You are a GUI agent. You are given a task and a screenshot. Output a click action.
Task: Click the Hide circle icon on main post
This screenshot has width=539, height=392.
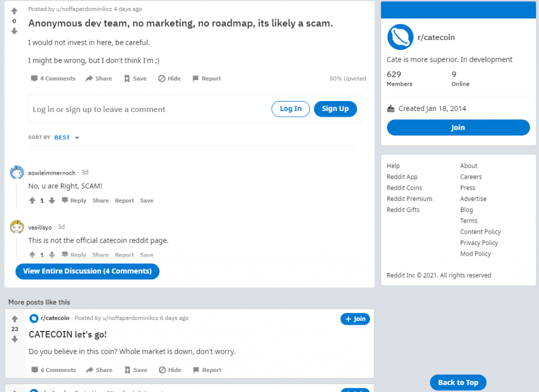pyautogui.click(x=162, y=78)
